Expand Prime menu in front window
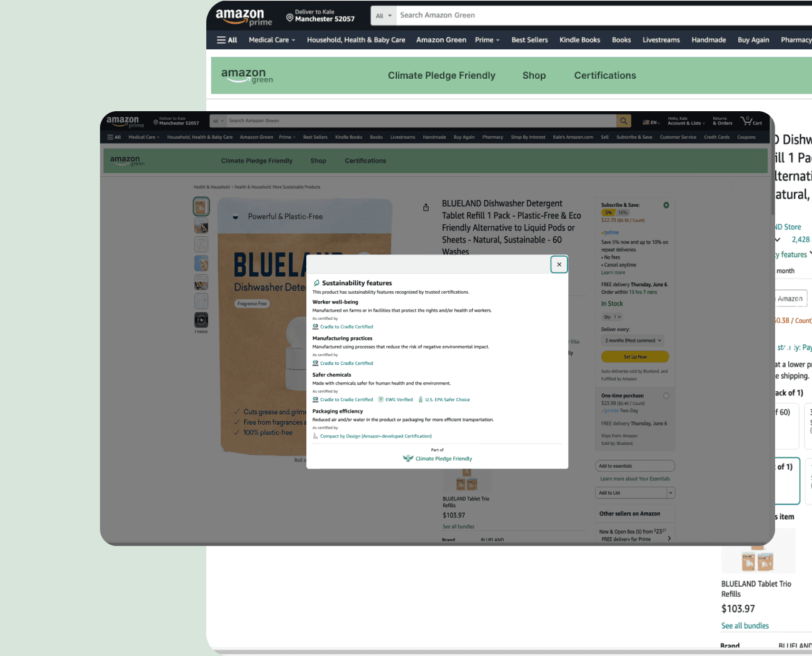Image resolution: width=812 pixels, height=656 pixels. click(287, 137)
